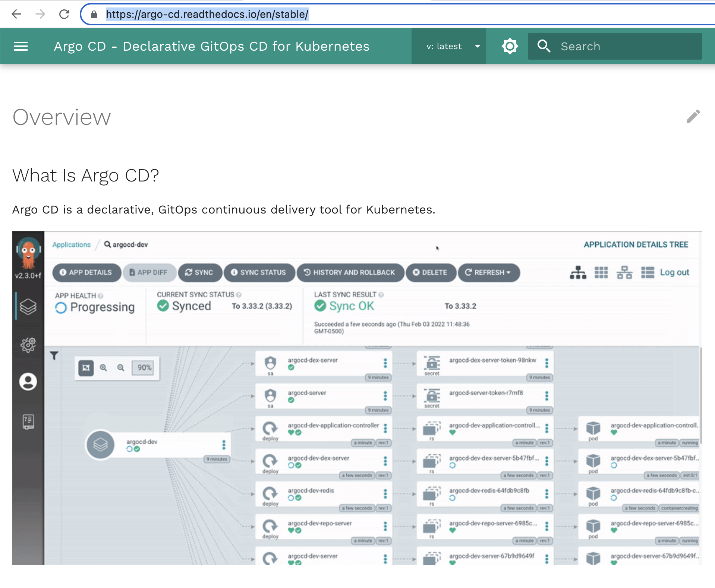Click the search icon beside argocd-dev breadcrumb
The image size is (715, 588).
pyautogui.click(x=107, y=244)
